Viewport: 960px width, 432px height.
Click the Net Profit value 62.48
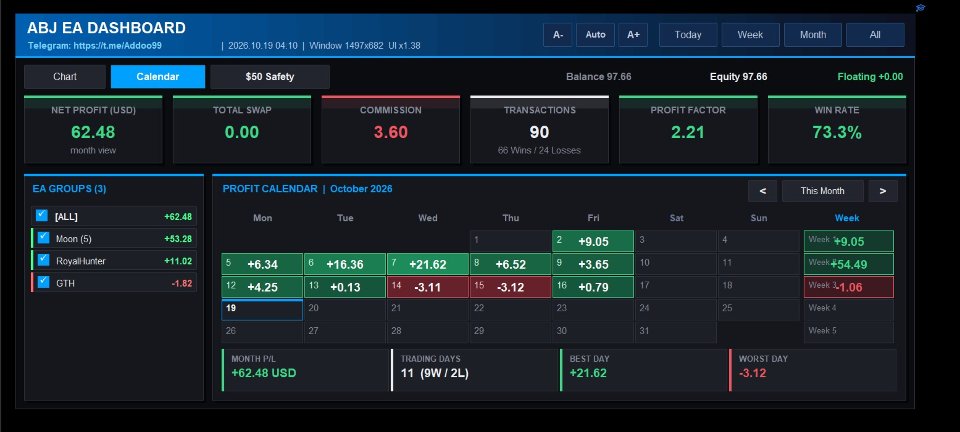click(93, 132)
